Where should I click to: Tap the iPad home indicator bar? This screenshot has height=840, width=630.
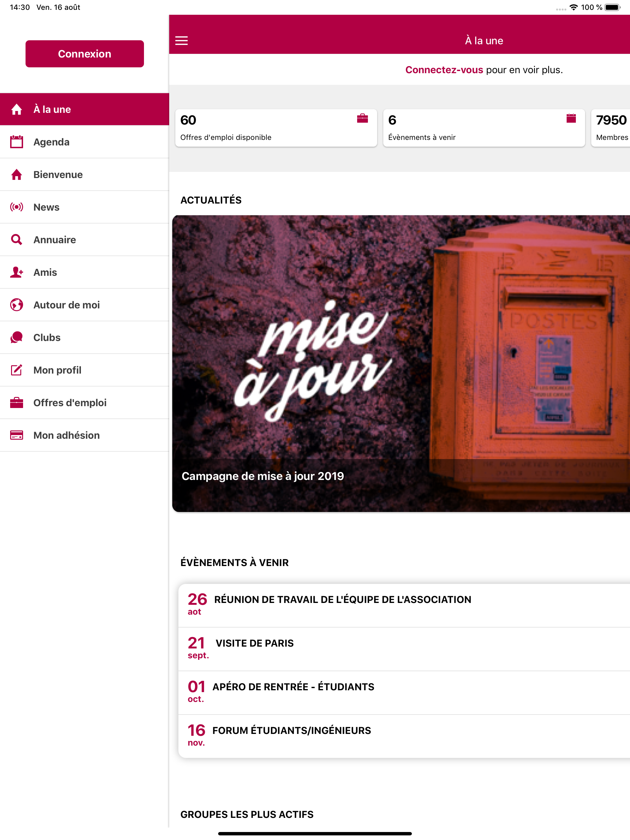coord(315,834)
